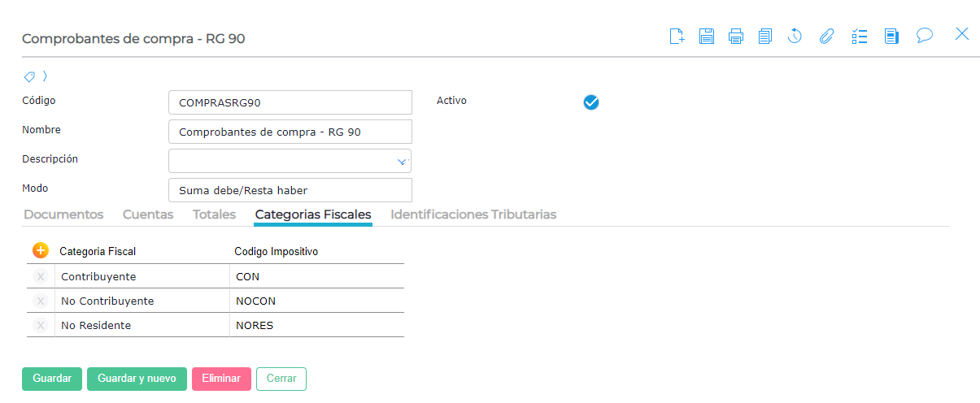Click the news page icon
This screenshot has width=980, height=403.
click(x=891, y=36)
